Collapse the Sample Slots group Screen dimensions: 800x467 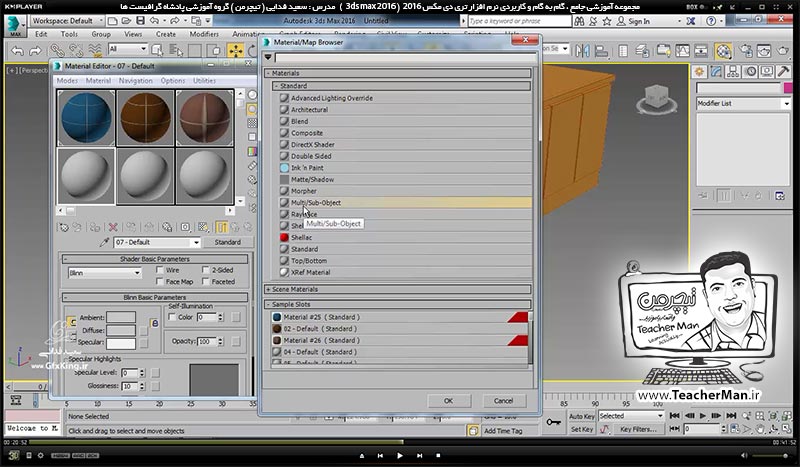click(x=398, y=304)
